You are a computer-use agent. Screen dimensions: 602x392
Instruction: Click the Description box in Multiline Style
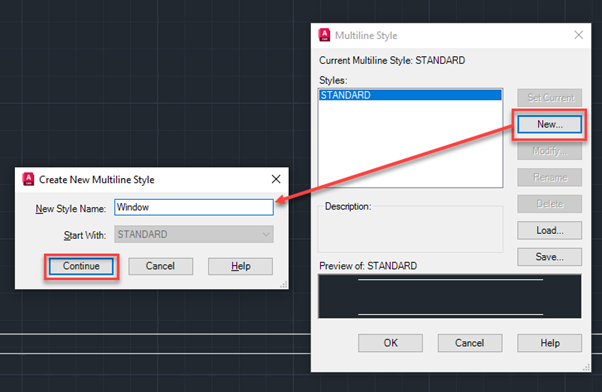pos(410,229)
